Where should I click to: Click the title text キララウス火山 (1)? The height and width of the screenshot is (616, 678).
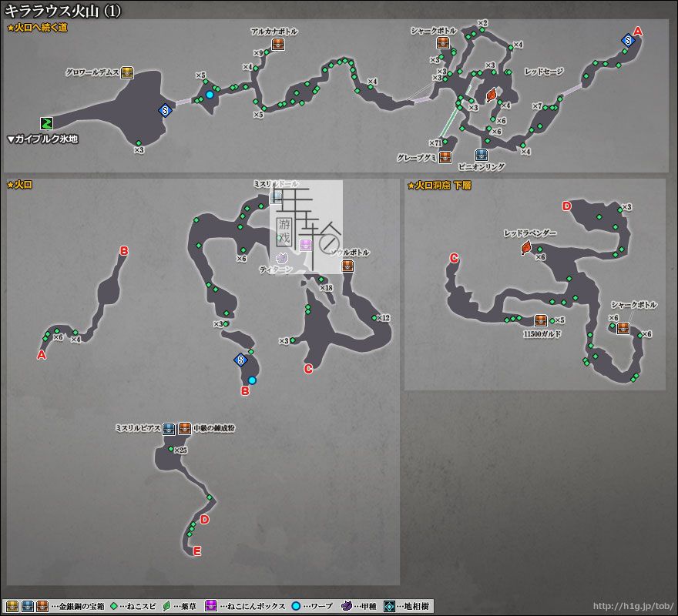coord(62,10)
